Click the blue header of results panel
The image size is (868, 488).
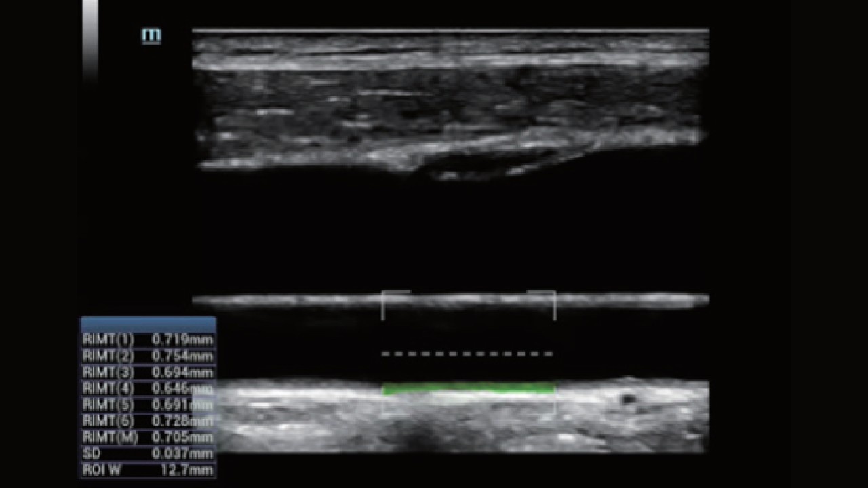tap(148, 324)
